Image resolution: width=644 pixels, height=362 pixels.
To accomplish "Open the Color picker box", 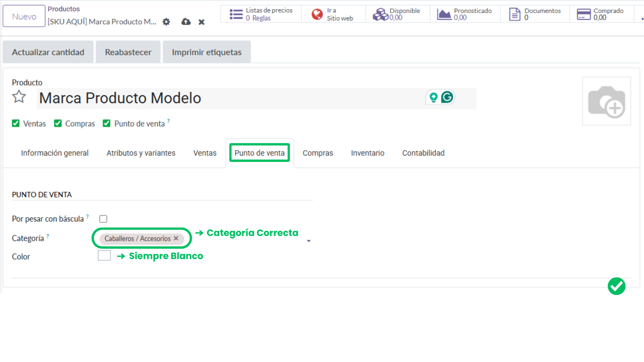I will click(x=104, y=255).
